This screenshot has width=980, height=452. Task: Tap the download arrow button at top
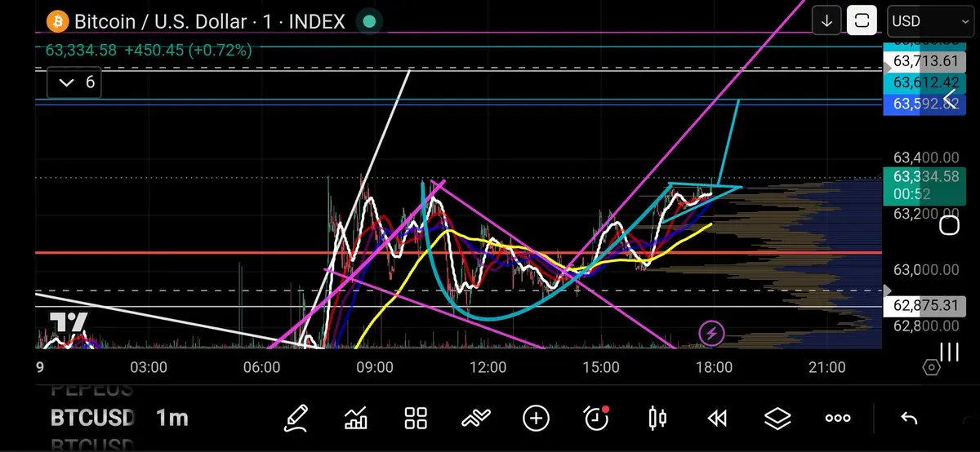click(826, 21)
